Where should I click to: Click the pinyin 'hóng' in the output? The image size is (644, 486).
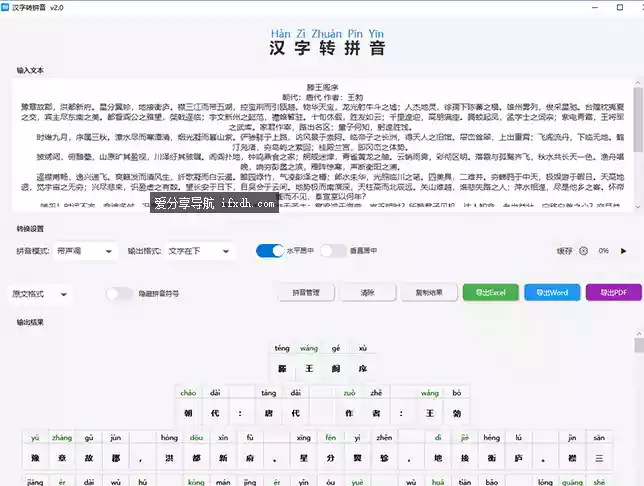pos(169,438)
